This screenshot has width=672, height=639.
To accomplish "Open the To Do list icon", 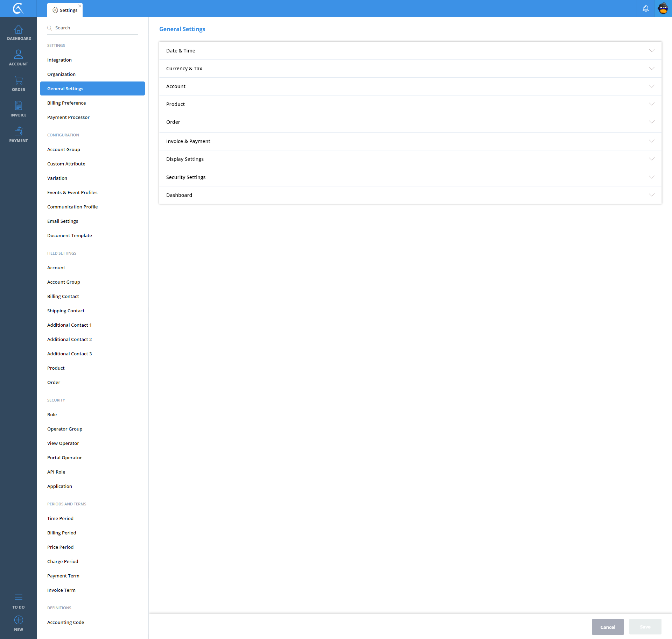I will (18, 597).
